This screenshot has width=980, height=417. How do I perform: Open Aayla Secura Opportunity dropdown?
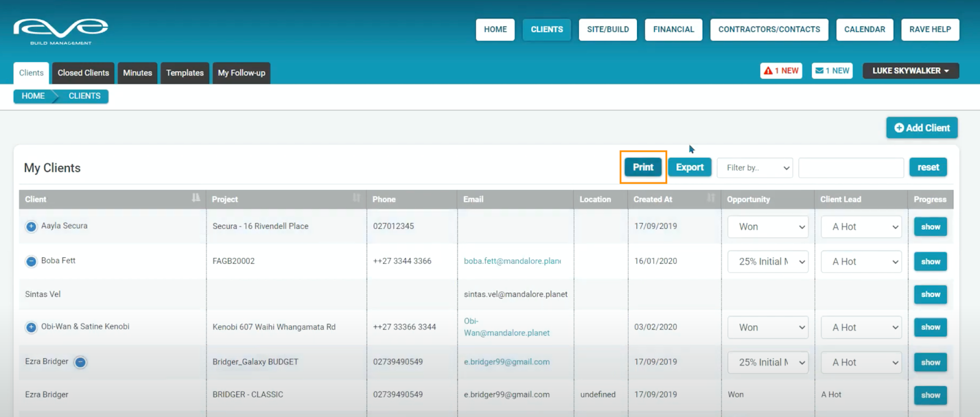click(x=768, y=227)
